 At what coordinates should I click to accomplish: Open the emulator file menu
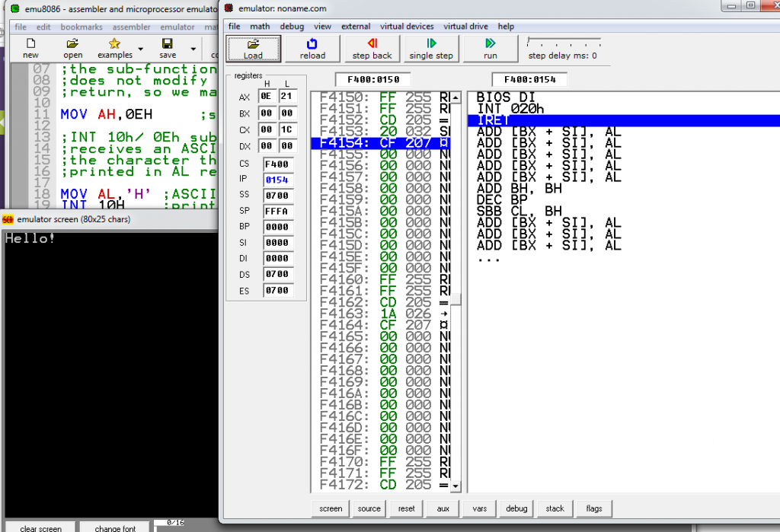235,27
